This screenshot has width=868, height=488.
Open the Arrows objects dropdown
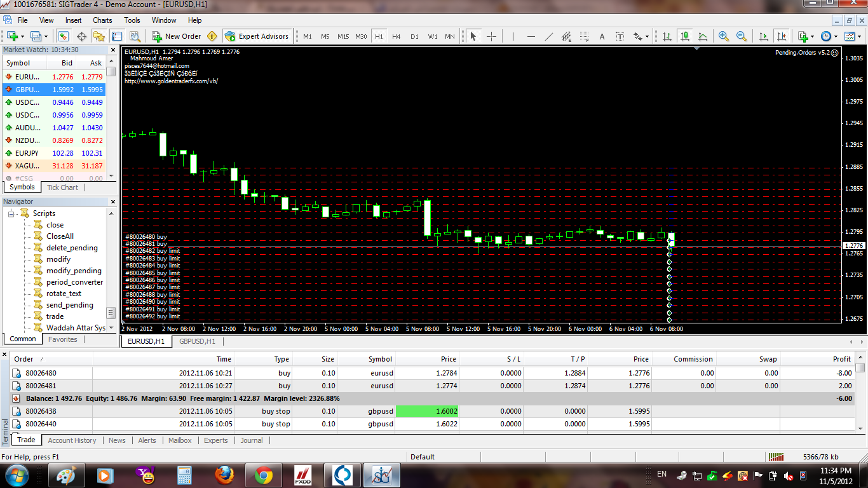coord(641,36)
